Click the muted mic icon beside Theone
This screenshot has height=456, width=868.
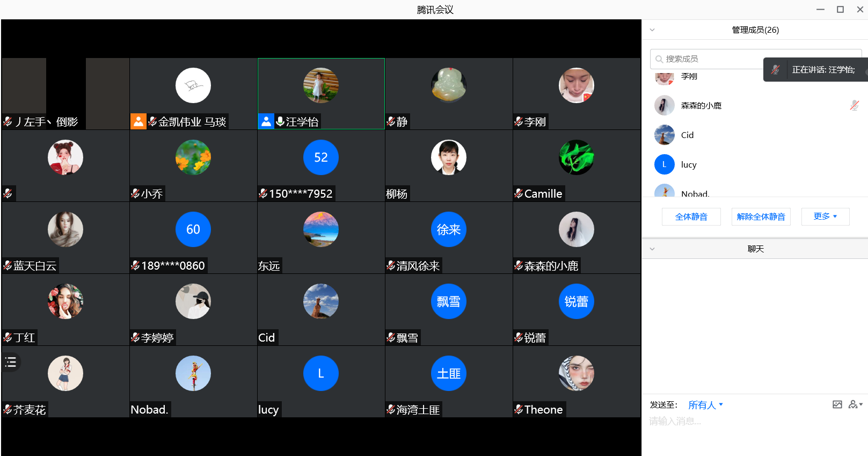(519, 409)
